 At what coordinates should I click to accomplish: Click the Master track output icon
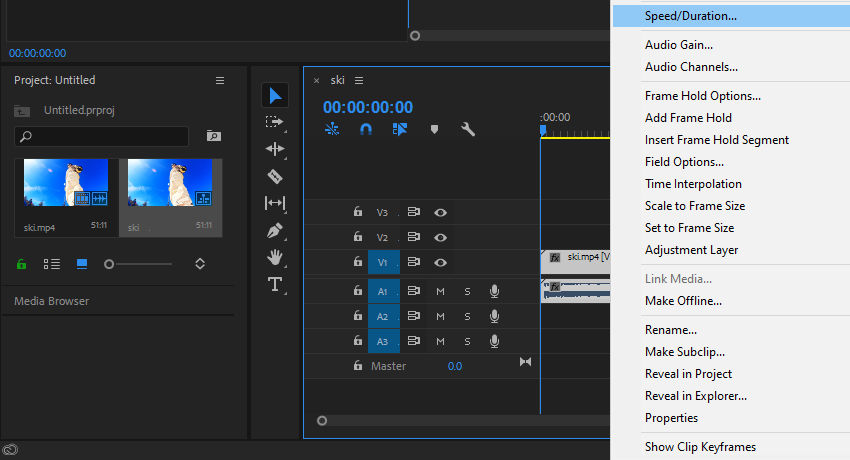(x=525, y=362)
